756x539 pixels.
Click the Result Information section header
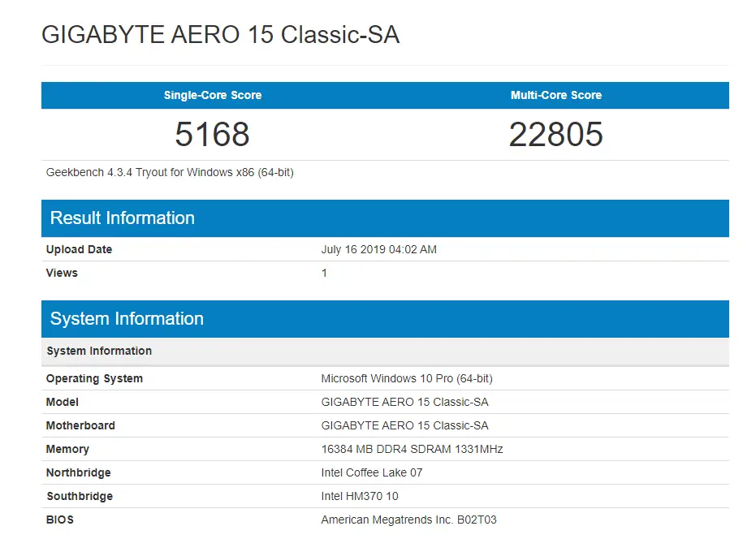click(385, 218)
